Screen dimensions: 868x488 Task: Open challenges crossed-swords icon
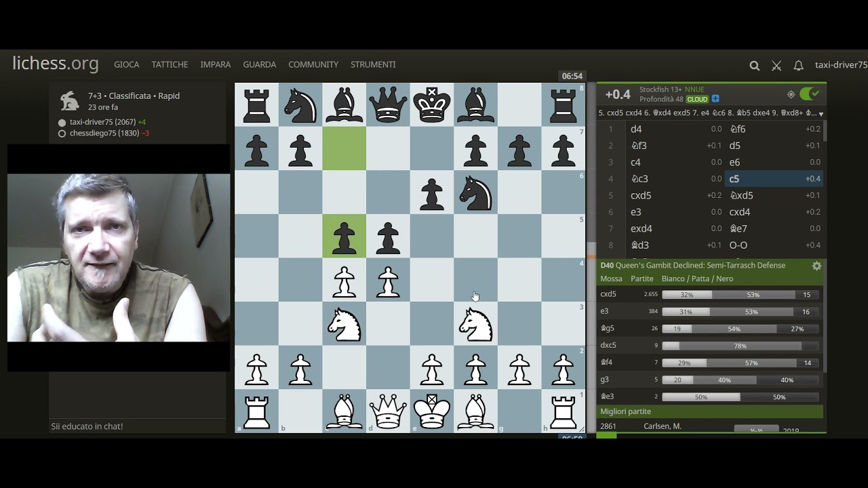point(776,66)
